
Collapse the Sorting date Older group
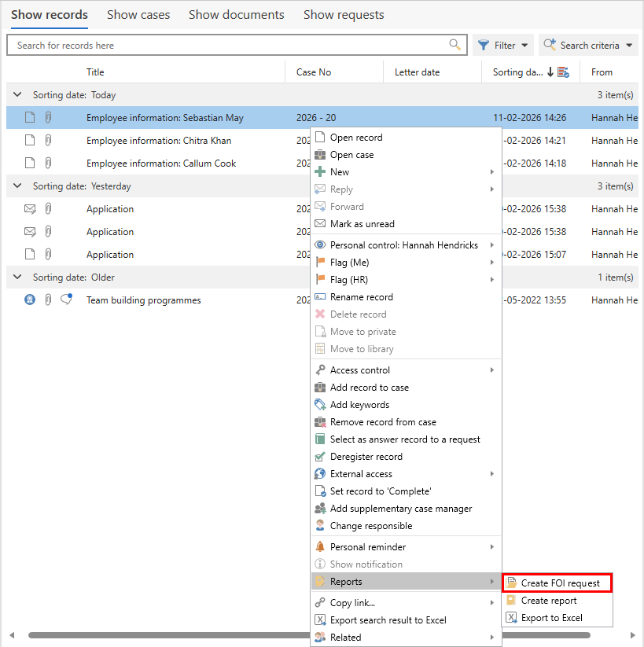pos(17,277)
